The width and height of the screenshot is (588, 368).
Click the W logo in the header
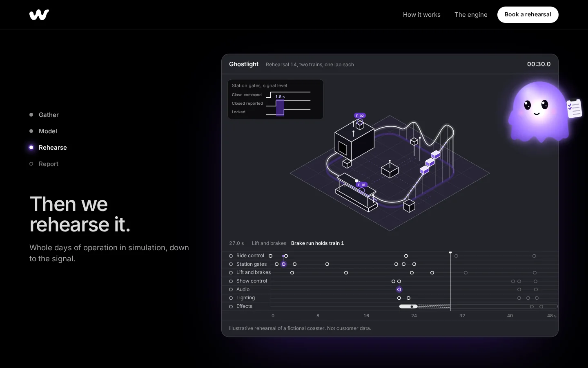39,15
